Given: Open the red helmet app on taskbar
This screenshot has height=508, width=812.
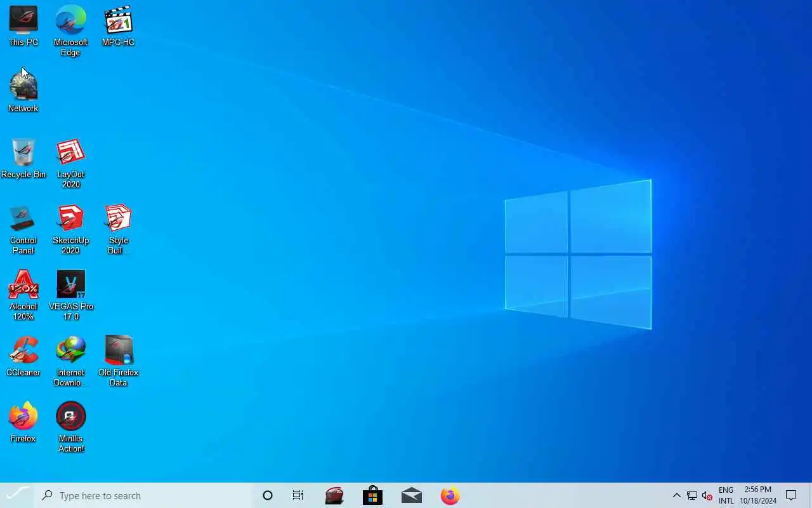Looking at the screenshot, I should (334, 495).
